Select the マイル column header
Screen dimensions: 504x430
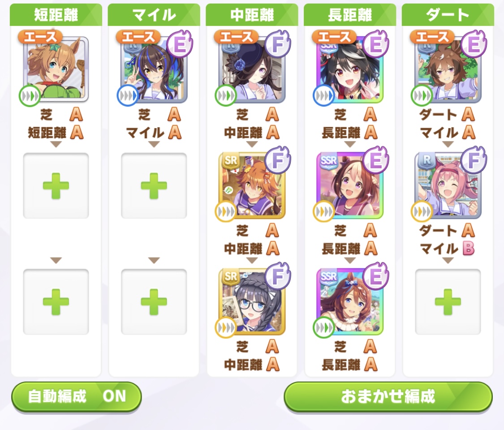(154, 15)
